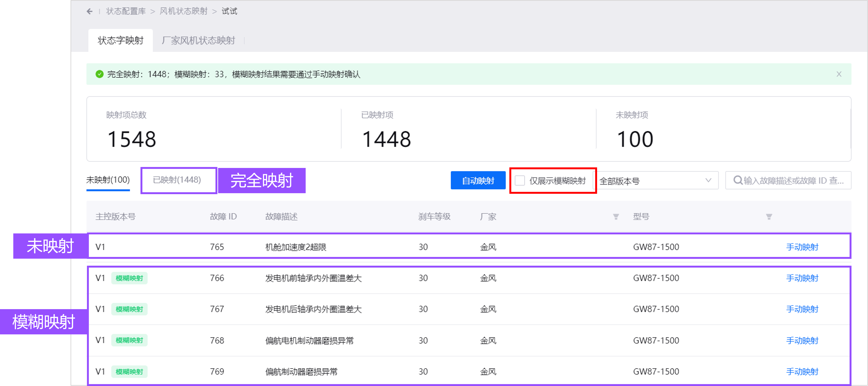Click 手动映射 for fault ID 768
Viewport: 868px width, 386px height.
click(x=802, y=340)
